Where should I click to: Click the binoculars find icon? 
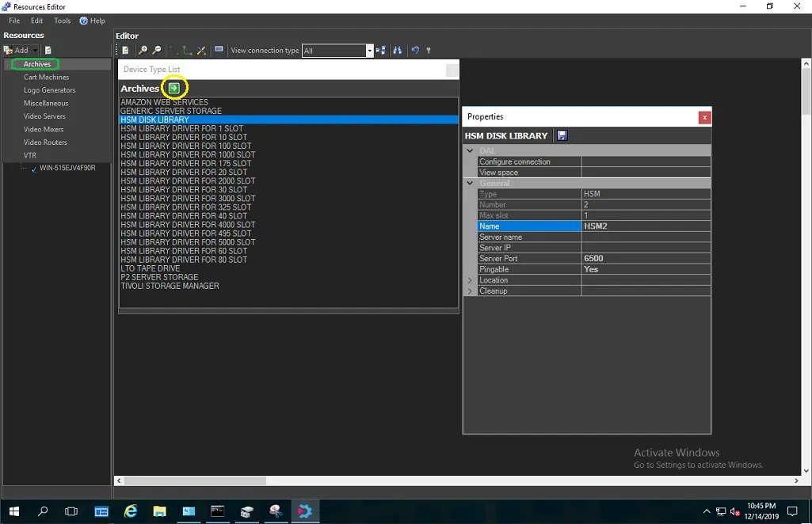click(397, 51)
